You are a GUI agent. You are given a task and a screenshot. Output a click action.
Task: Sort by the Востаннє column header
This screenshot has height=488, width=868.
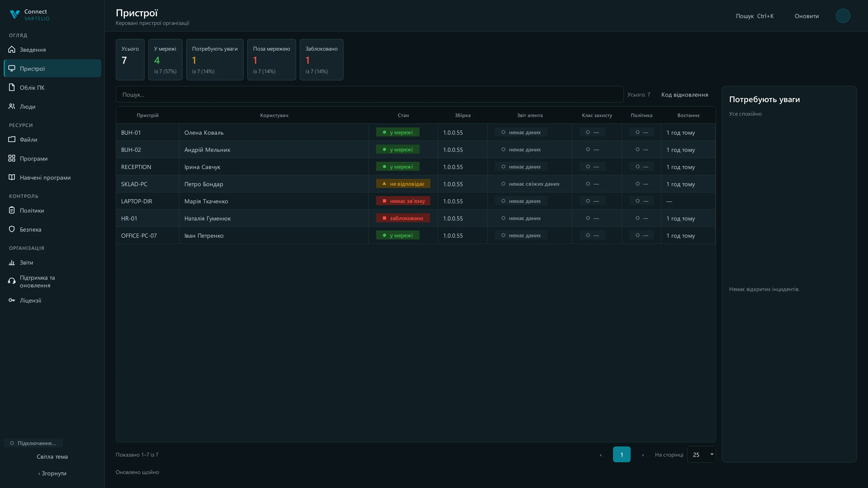(x=688, y=115)
